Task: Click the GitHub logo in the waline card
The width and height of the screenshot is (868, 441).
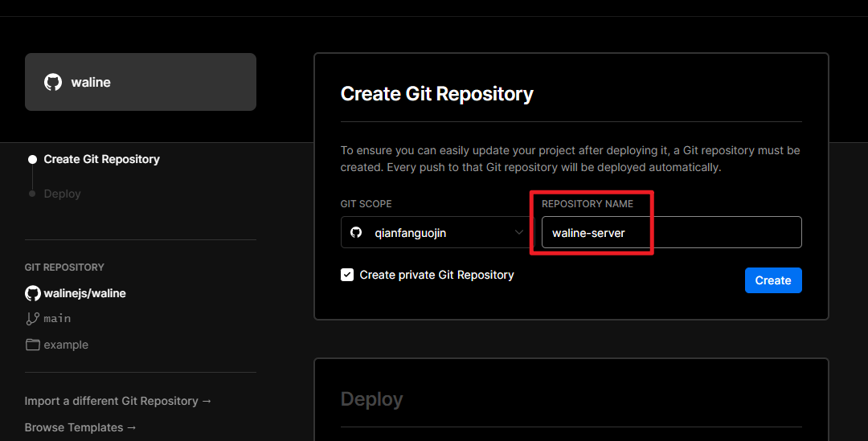Action: (53, 82)
